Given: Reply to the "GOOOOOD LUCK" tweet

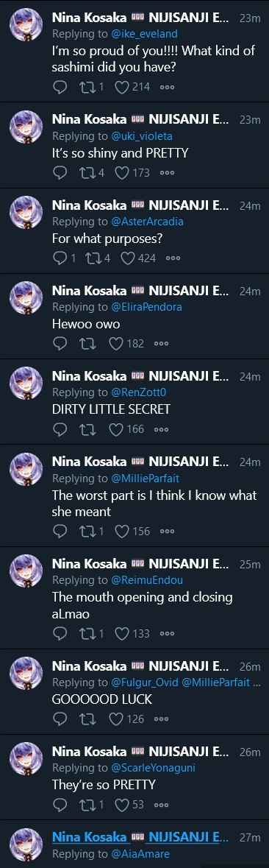Looking at the screenshot, I should pos(60,719).
